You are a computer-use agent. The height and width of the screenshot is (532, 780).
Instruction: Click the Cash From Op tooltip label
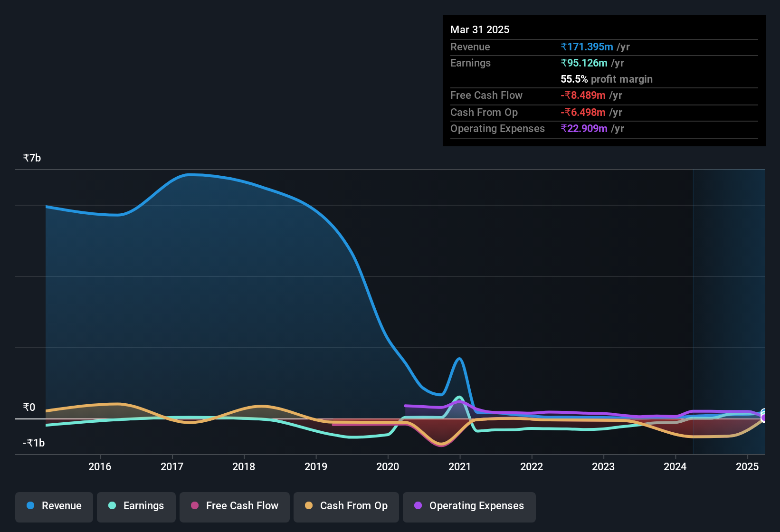484,112
